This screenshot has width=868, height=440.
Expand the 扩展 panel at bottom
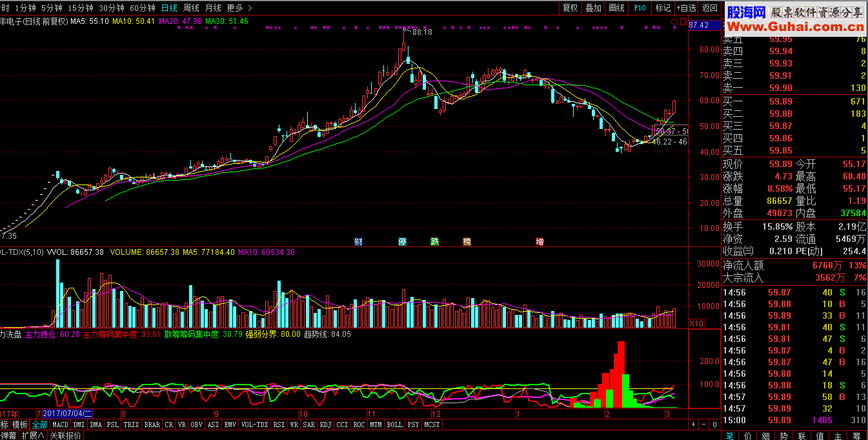(33, 435)
